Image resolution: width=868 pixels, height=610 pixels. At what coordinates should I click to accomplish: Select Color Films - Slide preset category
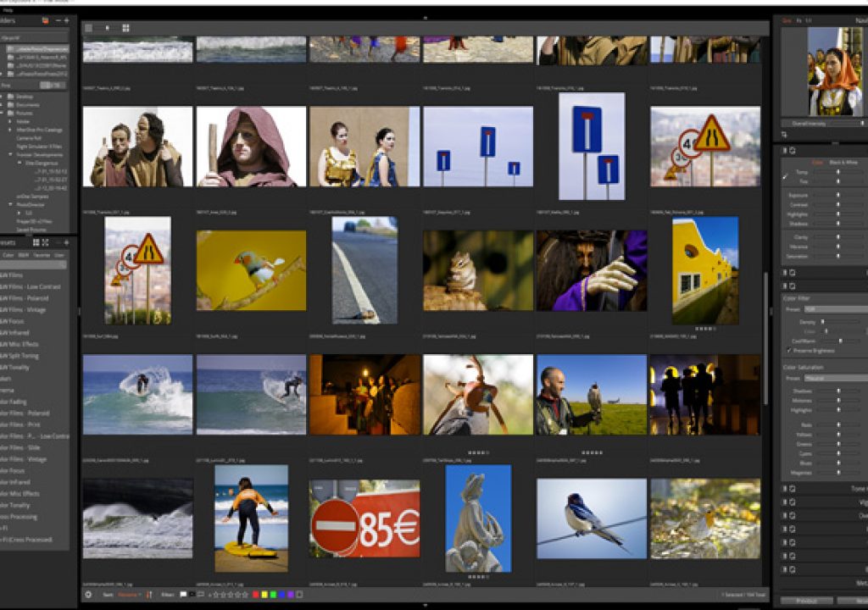point(20,448)
